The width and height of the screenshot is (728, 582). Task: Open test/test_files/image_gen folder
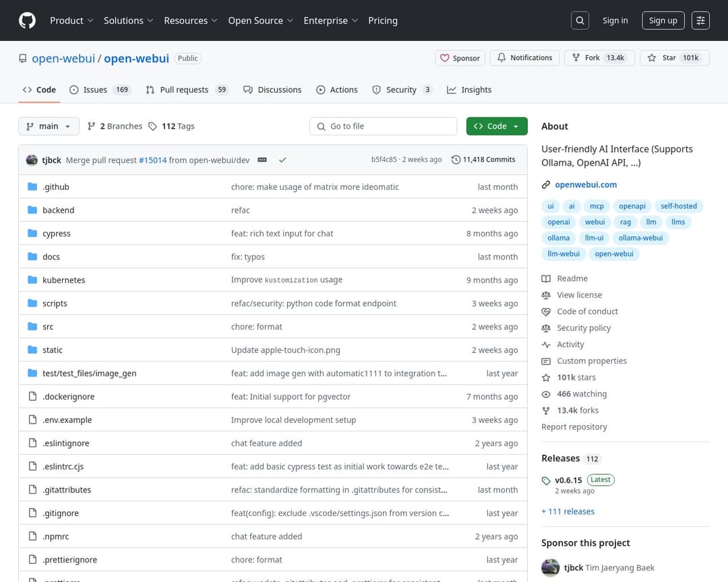(89, 373)
